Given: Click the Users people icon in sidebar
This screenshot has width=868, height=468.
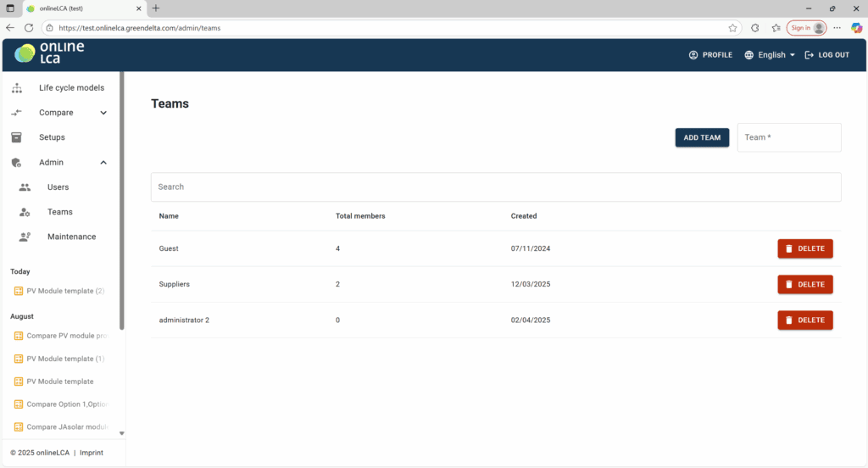Looking at the screenshot, I should [25, 187].
